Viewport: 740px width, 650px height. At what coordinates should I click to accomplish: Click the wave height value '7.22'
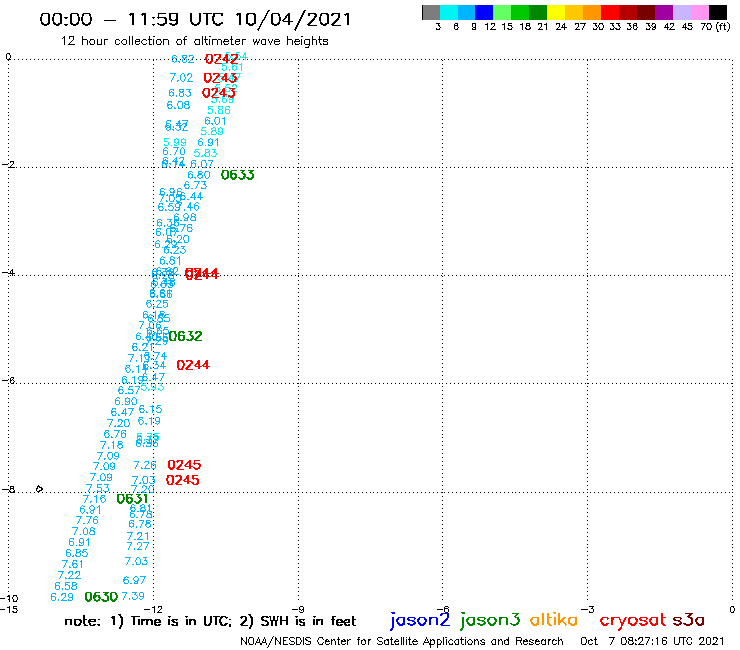click(69, 575)
